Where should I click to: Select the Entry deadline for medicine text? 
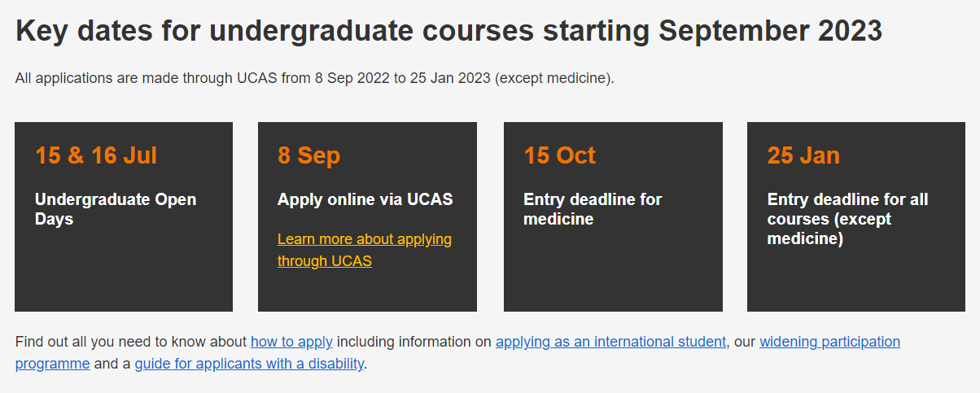[x=592, y=209]
